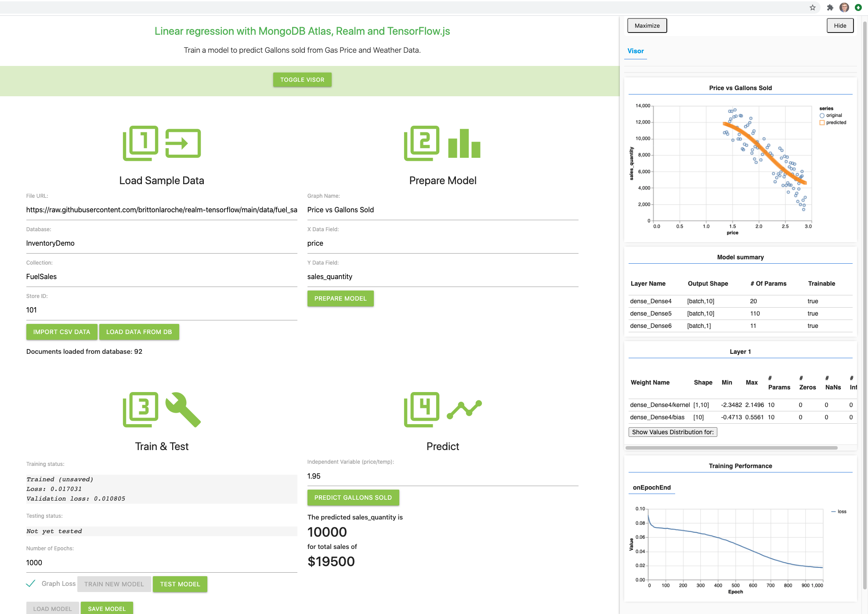Hide the visor panel

point(840,25)
